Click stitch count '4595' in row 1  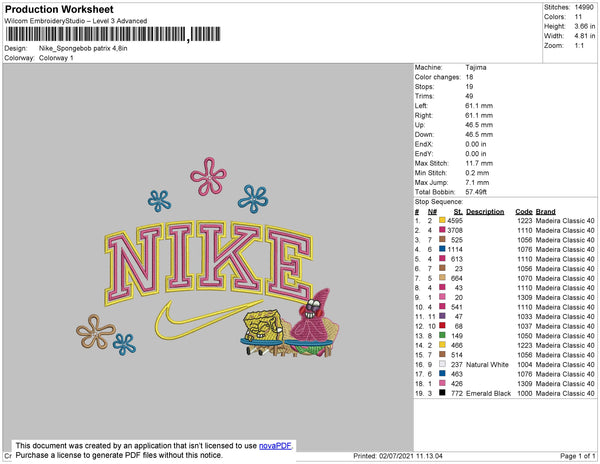click(455, 221)
